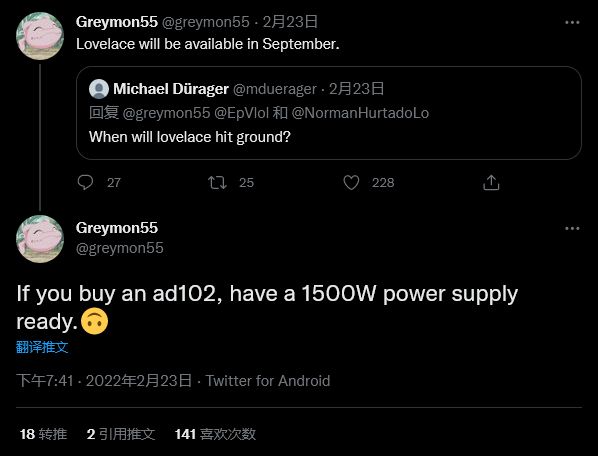Click Michael Dürager's small profile avatar
The image size is (598, 456).
coord(99,89)
